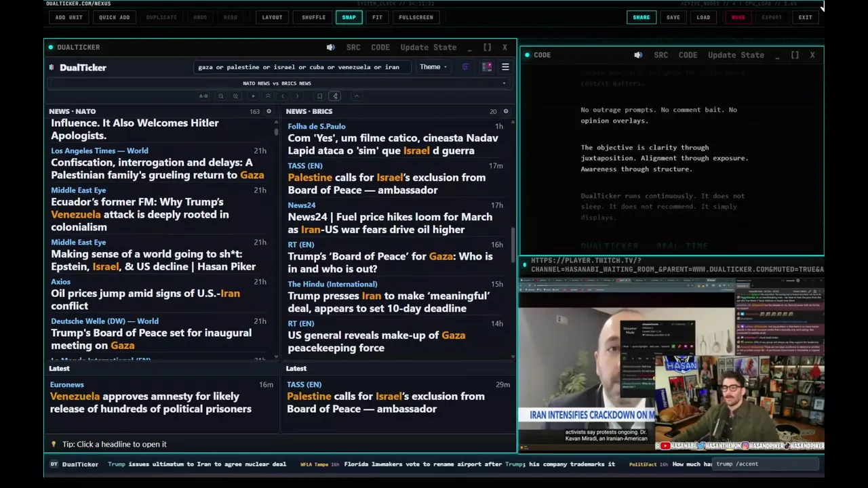Click the ADD UNIT button
The image size is (868, 488).
(69, 17)
